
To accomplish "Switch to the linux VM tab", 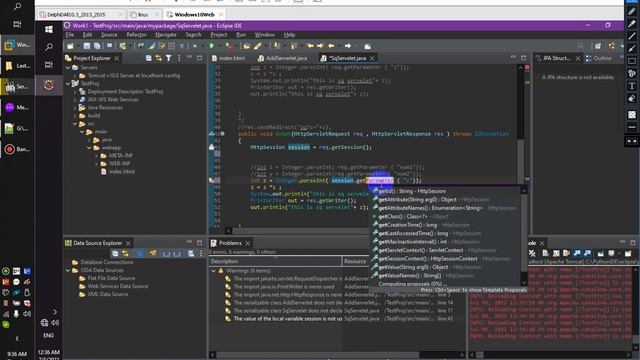I will 143,15.
